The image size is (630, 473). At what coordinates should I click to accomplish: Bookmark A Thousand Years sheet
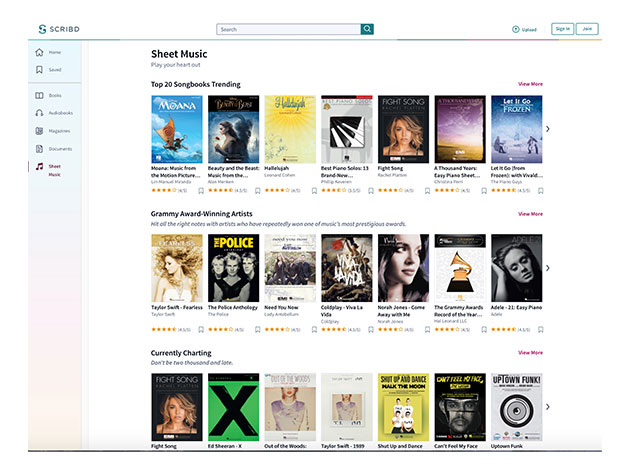pos(484,191)
